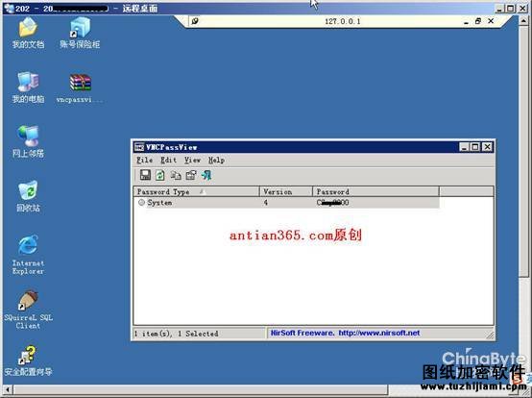Click the Version column header
The width and height of the screenshot is (532, 398).
(286, 192)
